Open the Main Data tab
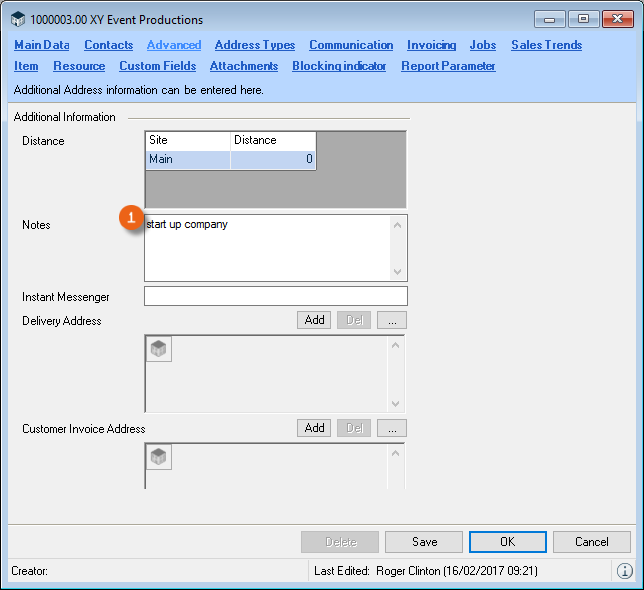644x590 pixels. [41, 45]
